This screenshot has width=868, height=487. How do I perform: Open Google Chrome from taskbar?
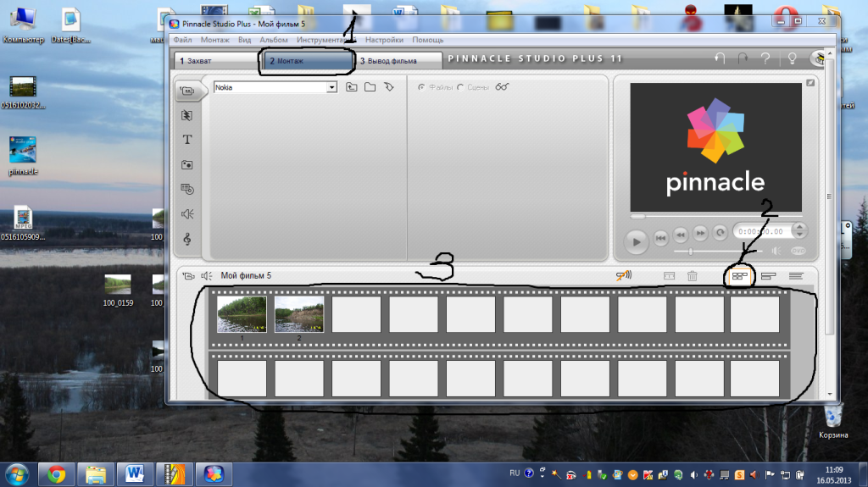click(x=56, y=474)
